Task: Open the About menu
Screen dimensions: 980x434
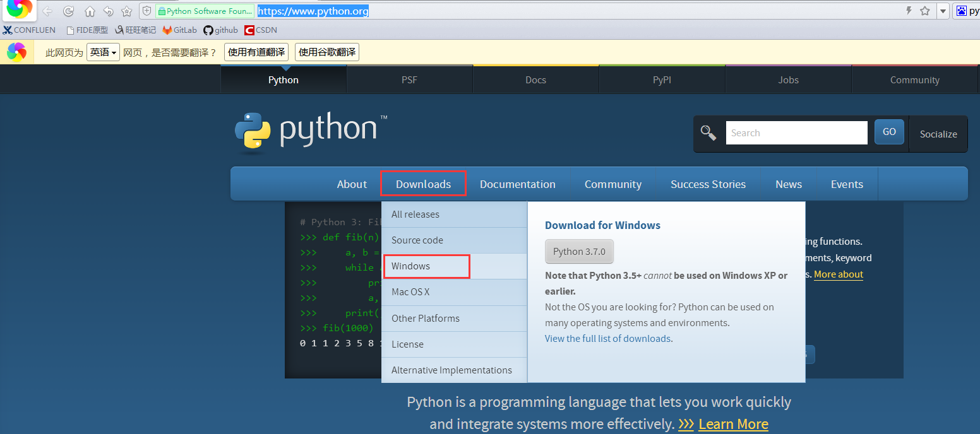Action: point(352,184)
